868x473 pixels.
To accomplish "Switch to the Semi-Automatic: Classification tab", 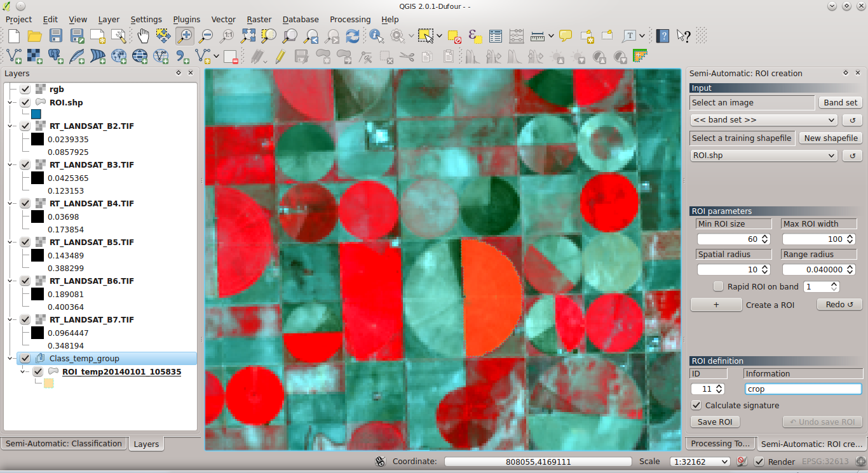I will [64, 443].
